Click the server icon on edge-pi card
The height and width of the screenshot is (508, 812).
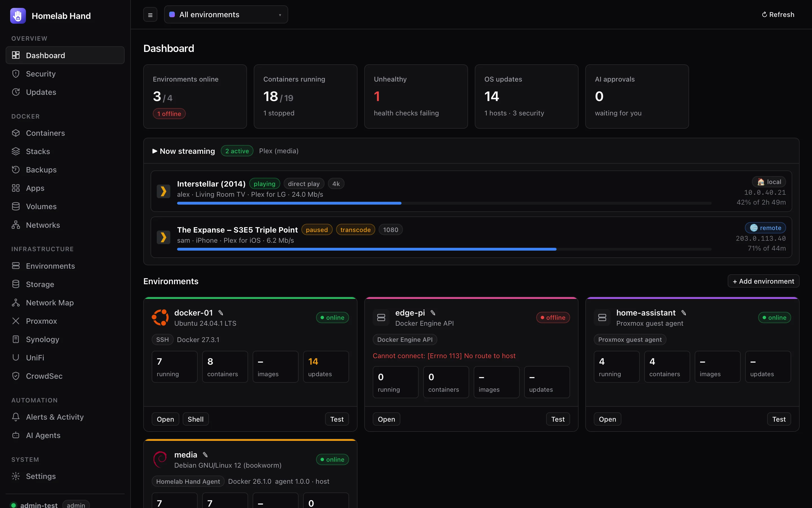381,317
